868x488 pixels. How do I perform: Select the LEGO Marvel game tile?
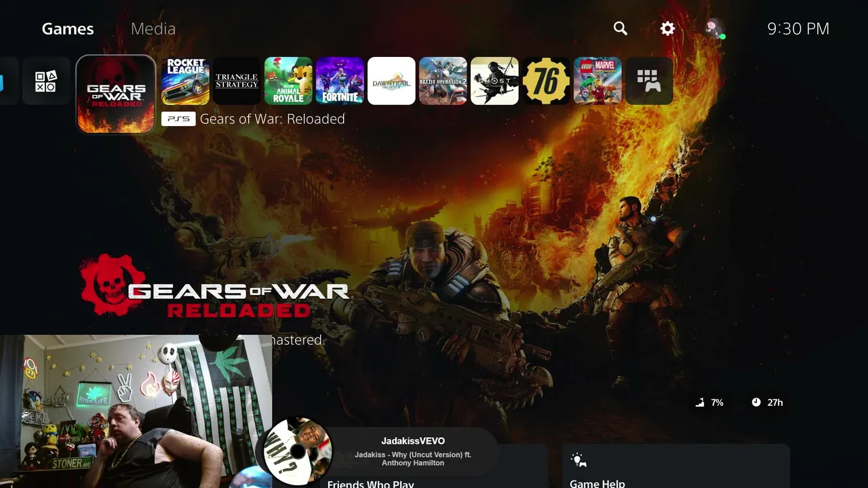click(597, 81)
